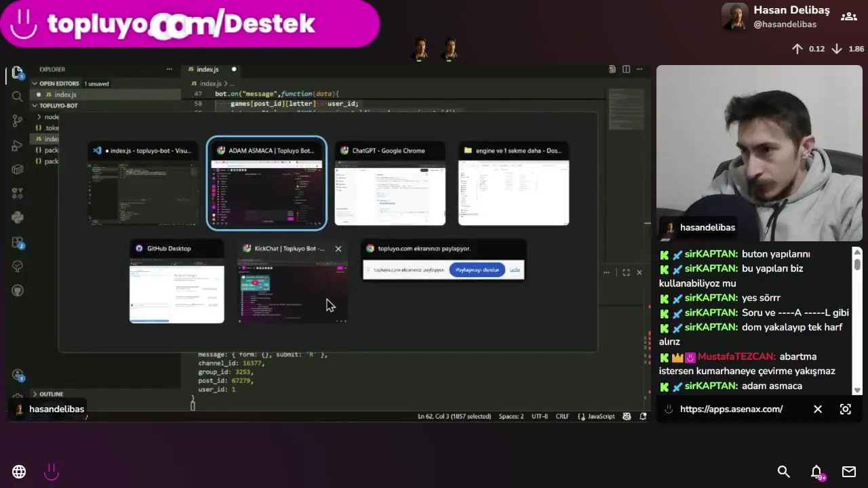This screenshot has height=488, width=868.
Task: Open the topluyo messages envelope icon
Action: (849, 472)
